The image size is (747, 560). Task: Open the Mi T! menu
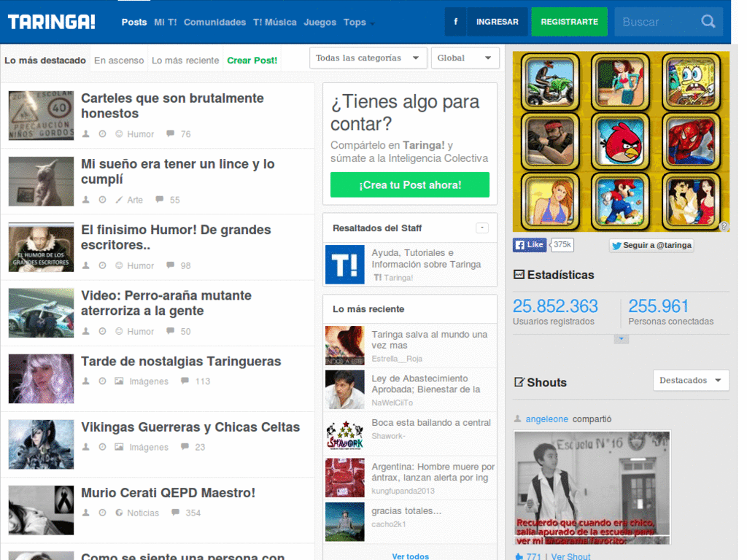click(x=166, y=22)
